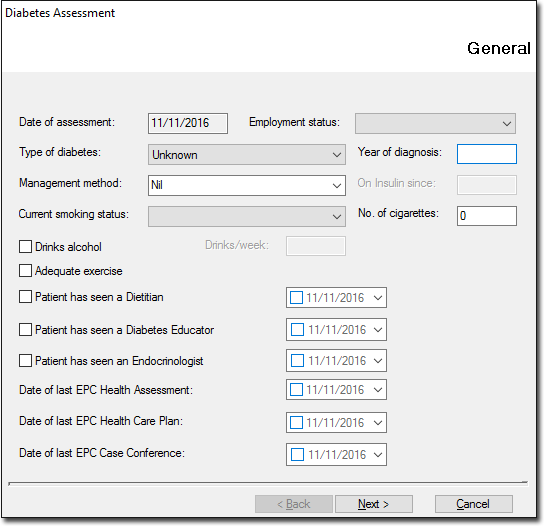This screenshot has height=526, width=544.
Task: Open calendar for EPC Health Care Plan date
Action: click(378, 423)
